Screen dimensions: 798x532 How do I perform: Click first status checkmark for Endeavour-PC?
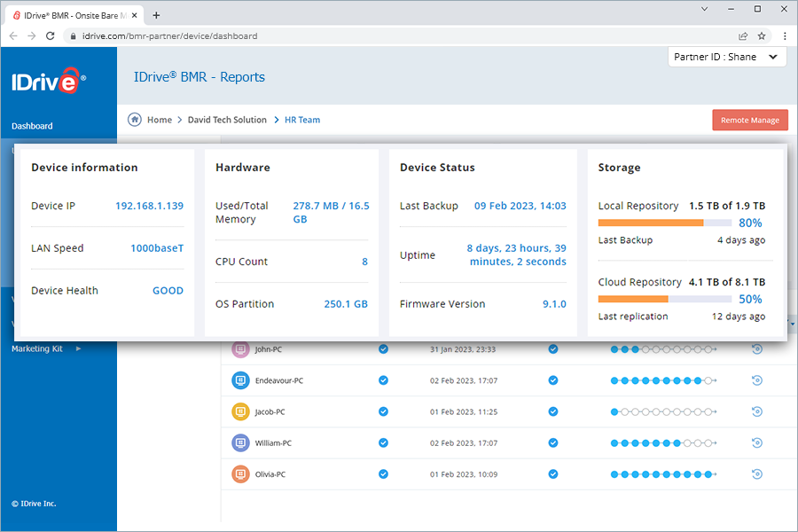(x=383, y=380)
